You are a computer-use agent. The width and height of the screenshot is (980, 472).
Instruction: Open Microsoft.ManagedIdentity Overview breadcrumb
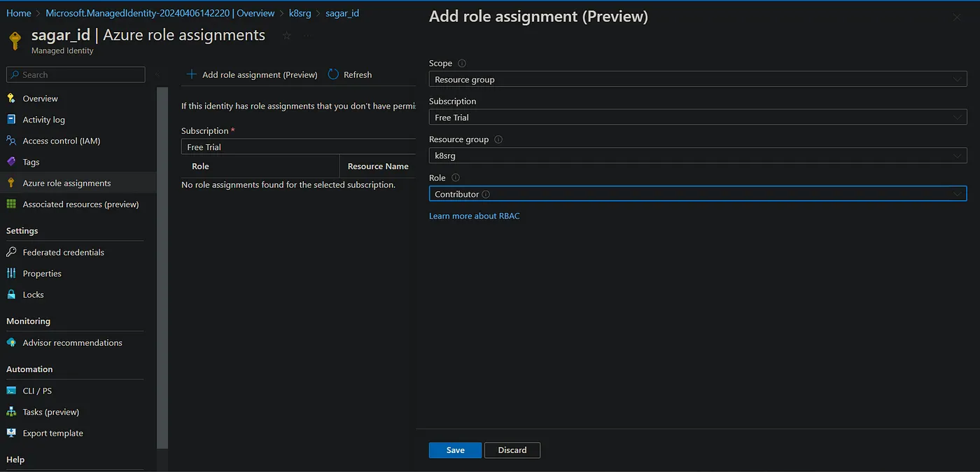tap(160, 13)
